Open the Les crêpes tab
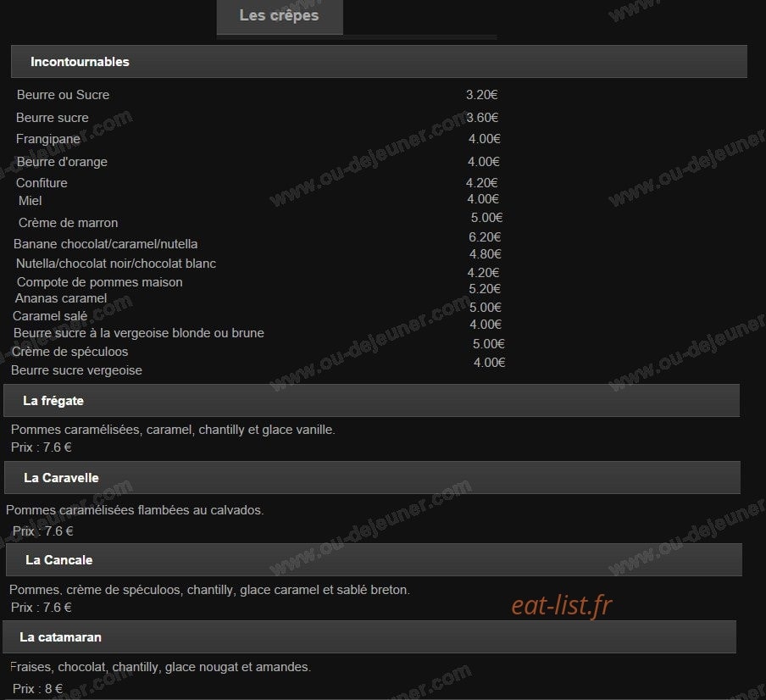The height and width of the screenshot is (700, 766). point(280,16)
